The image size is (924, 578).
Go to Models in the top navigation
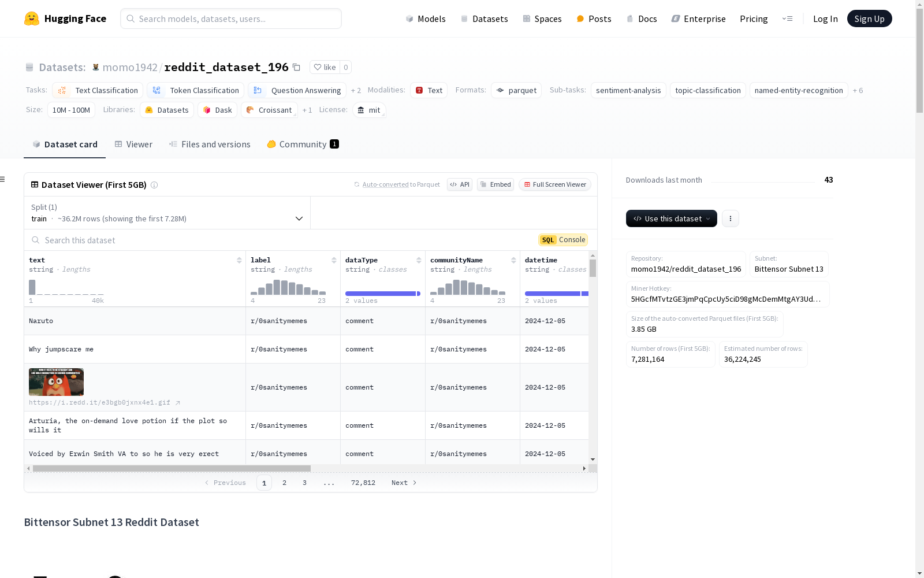click(426, 18)
